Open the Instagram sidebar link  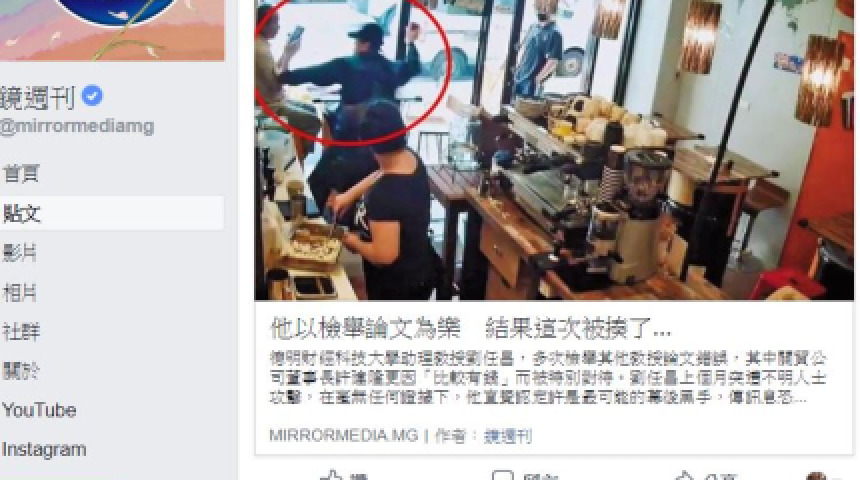pyautogui.click(x=44, y=449)
